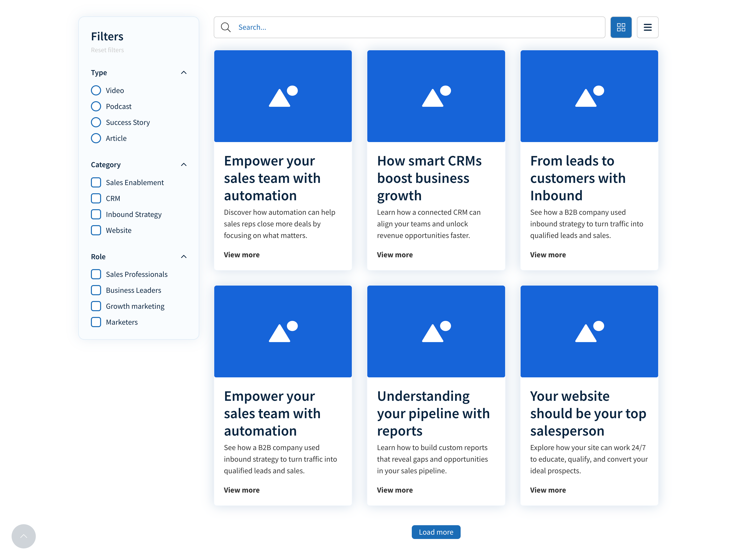Viewport: 737px width, 560px height.
Task: Check the Website category filter
Action: [x=96, y=230]
